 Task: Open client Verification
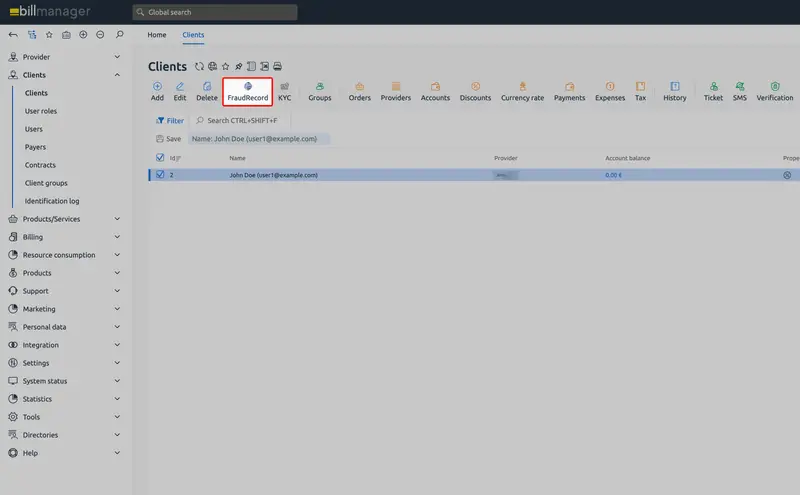coord(774,92)
